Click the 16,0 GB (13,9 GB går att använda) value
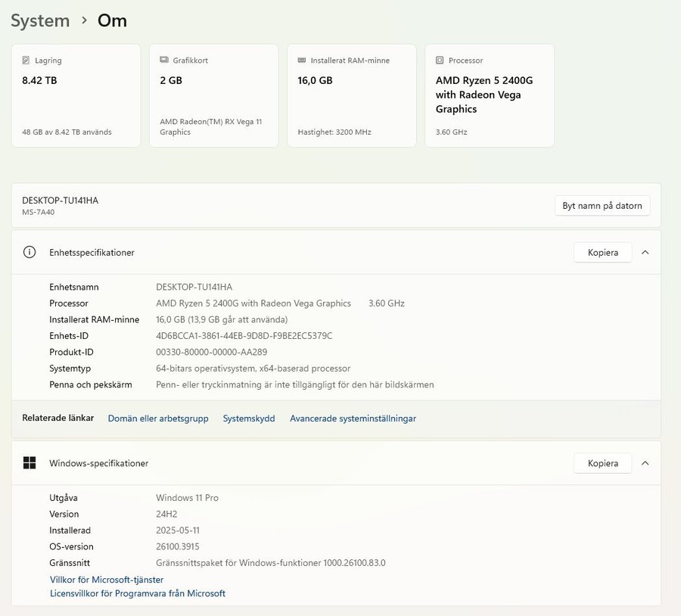Viewport: 681px width, 616px height. click(x=222, y=319)
